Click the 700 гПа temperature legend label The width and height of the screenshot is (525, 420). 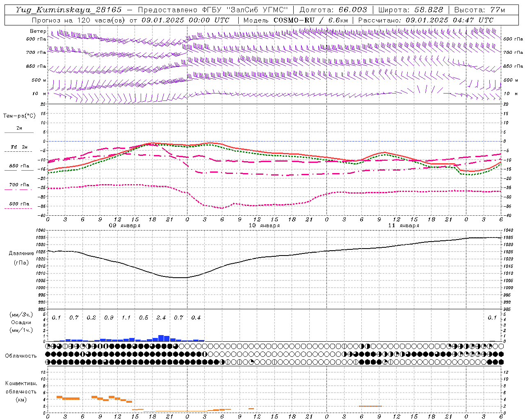click(19, 185)
